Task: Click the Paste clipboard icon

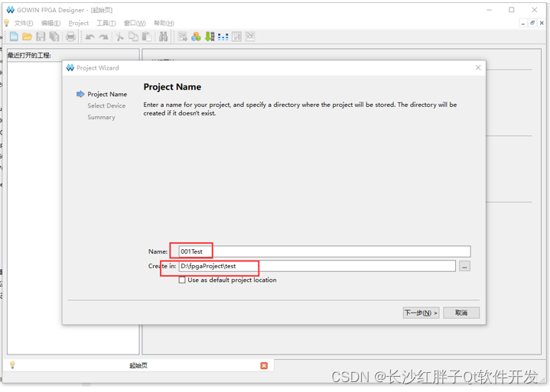Action: point(147,37)
